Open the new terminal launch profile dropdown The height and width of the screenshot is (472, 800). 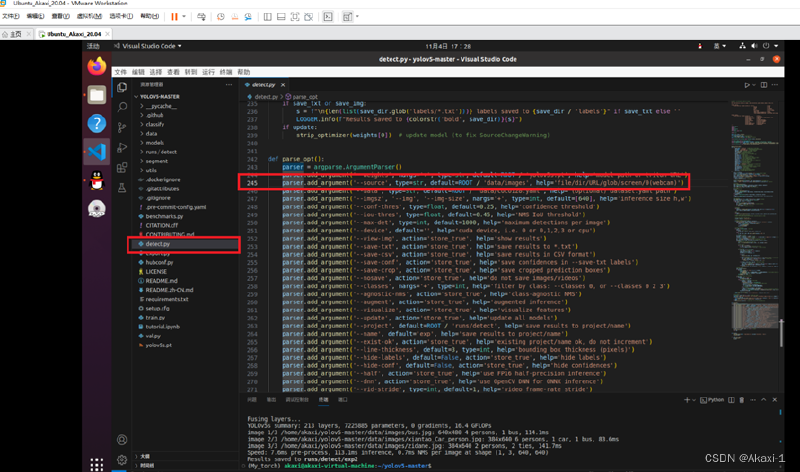(694, 400)
